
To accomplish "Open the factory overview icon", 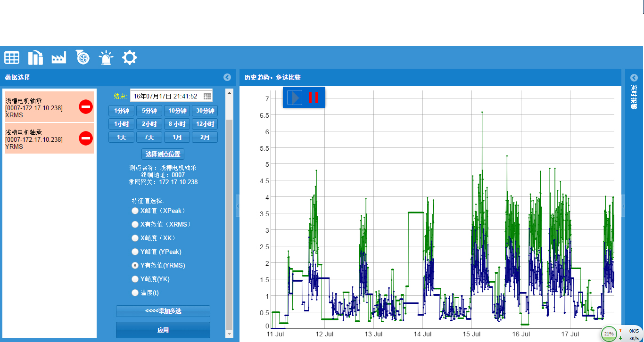I will pyautogui.click(x=59, y=58).
